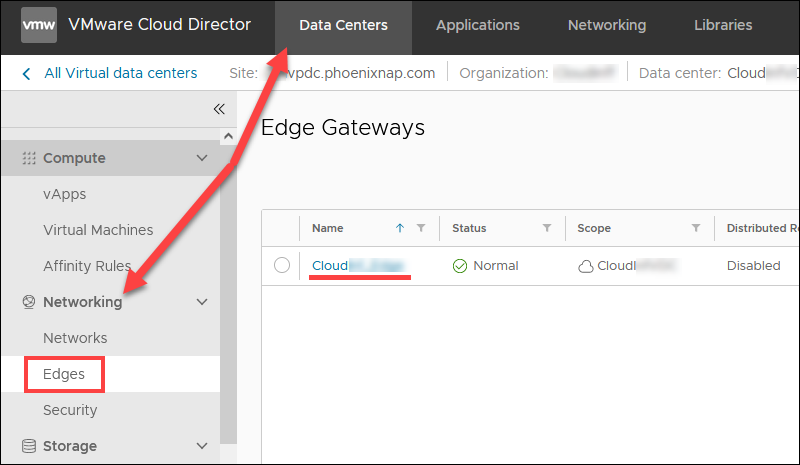This screenshot has height=465, width=800.
Task: Click the Scope column header
Action: tap(594, 228)
